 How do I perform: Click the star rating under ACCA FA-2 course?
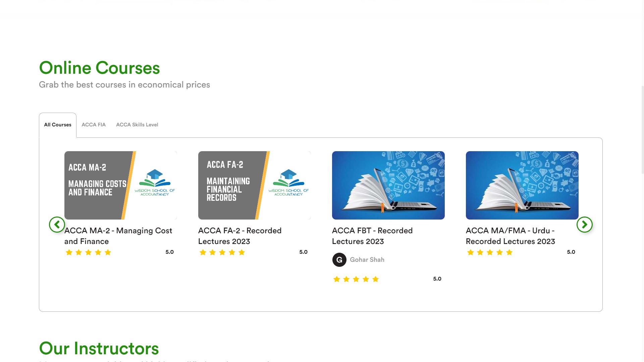[x=222, y=252]
